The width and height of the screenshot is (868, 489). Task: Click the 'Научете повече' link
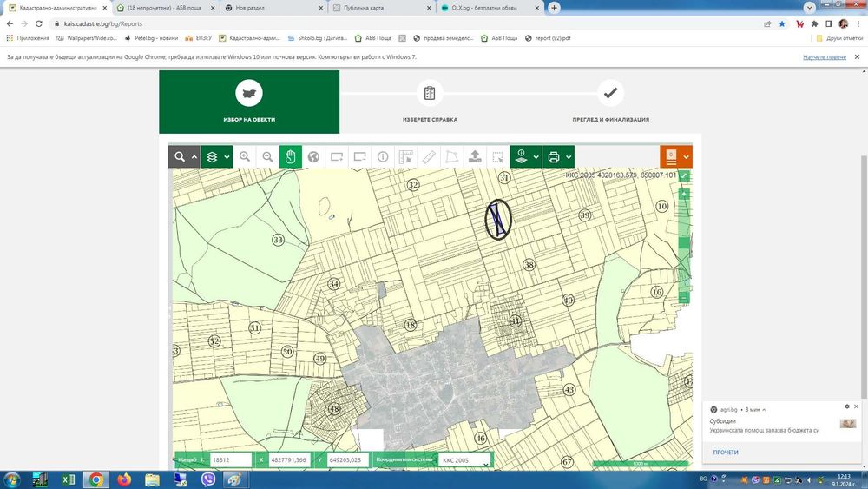[x=824, y=56]
